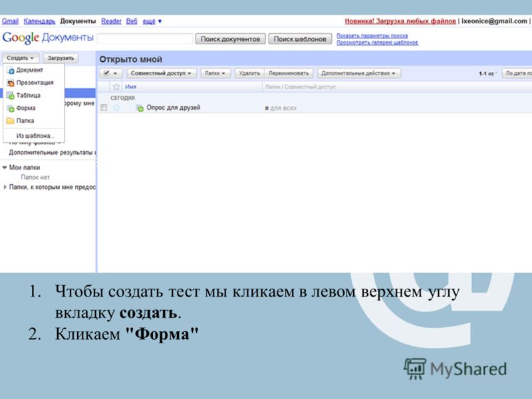
Task: Click the star icon in column header
Action: tap(116, 87)
